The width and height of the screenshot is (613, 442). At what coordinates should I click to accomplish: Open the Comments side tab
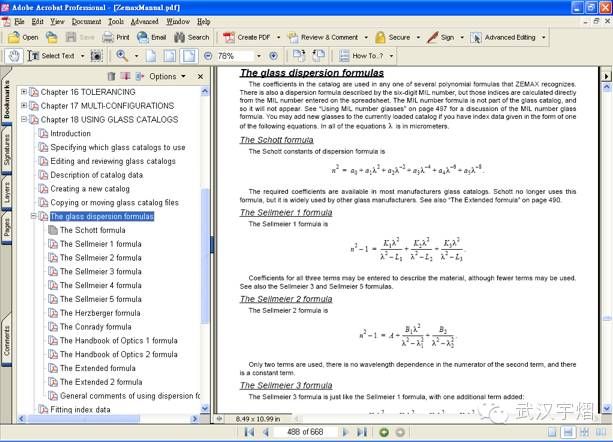pyautogui.click(x=7, y=341)
